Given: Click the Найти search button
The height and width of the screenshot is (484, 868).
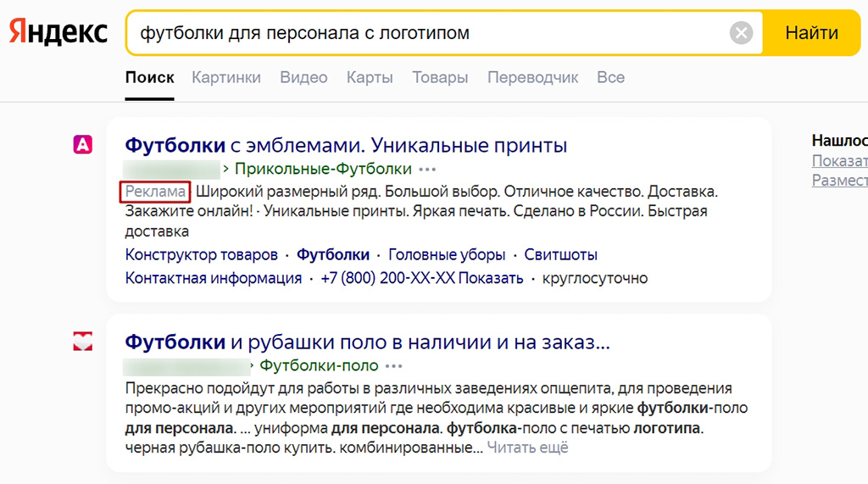Looking at the screenshot, I should 811,33.
